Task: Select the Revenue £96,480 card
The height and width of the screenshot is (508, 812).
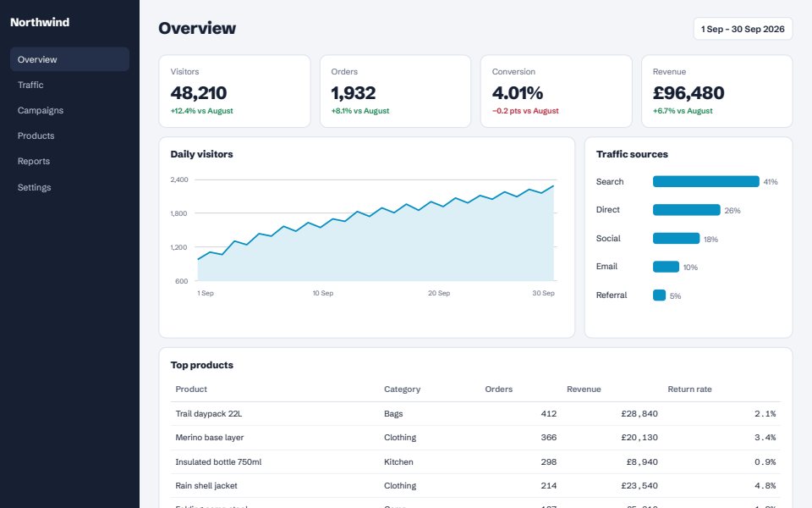Action: coord(716,91)
